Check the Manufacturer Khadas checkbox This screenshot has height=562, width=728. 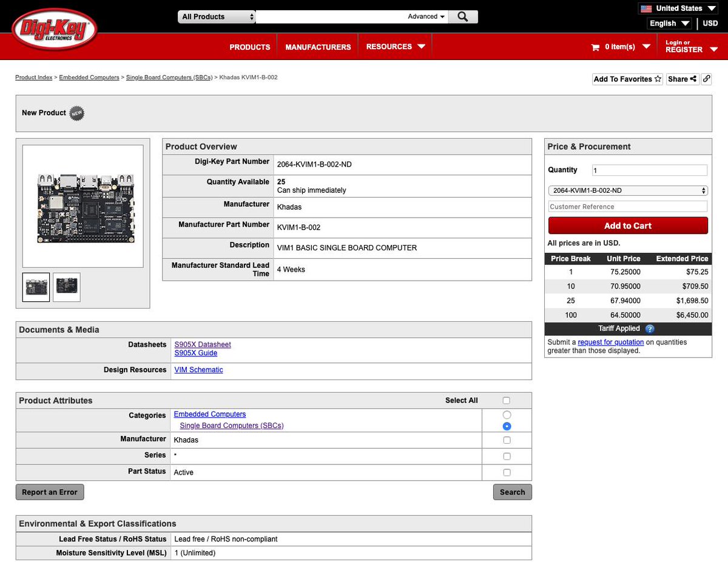507,440
